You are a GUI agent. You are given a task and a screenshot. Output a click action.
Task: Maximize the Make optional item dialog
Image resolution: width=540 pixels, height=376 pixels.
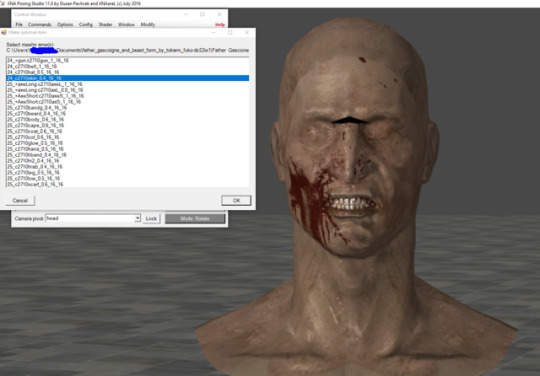tap(230, 32)
